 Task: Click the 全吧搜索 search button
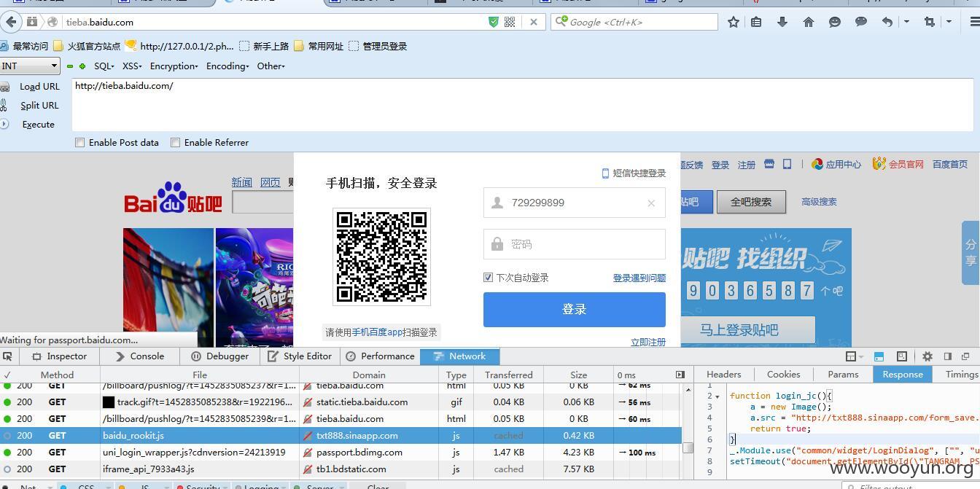(x=751, y=202)
